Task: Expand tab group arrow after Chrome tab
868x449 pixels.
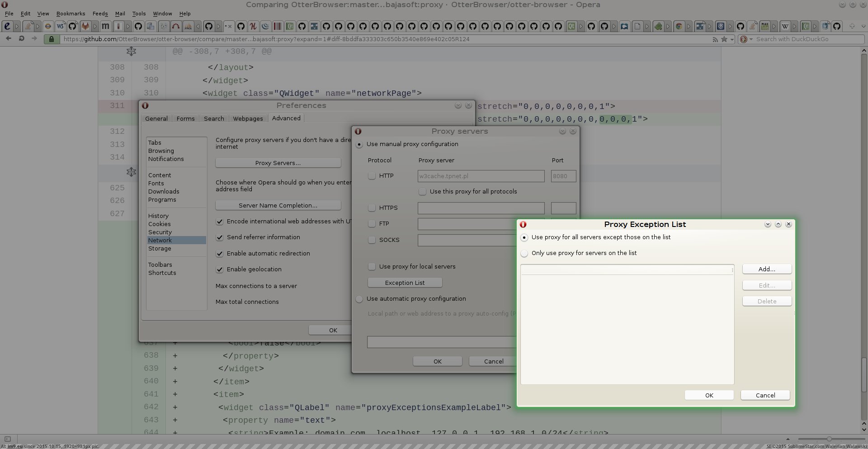Action: pos(689,26)
